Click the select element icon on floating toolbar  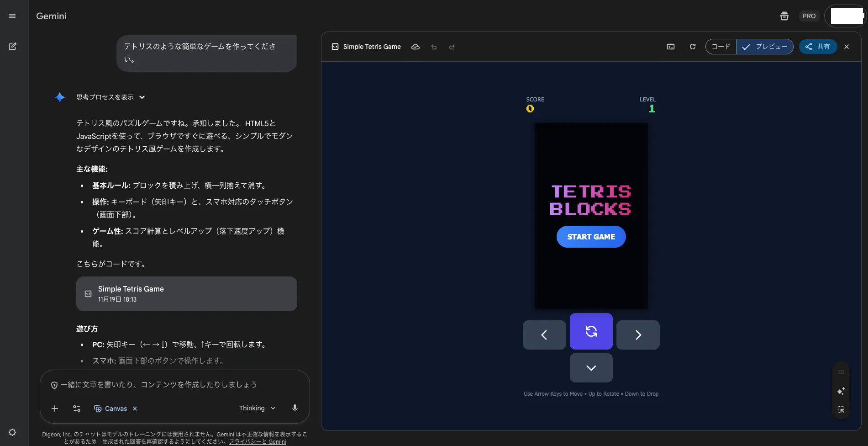click(841, 410)
